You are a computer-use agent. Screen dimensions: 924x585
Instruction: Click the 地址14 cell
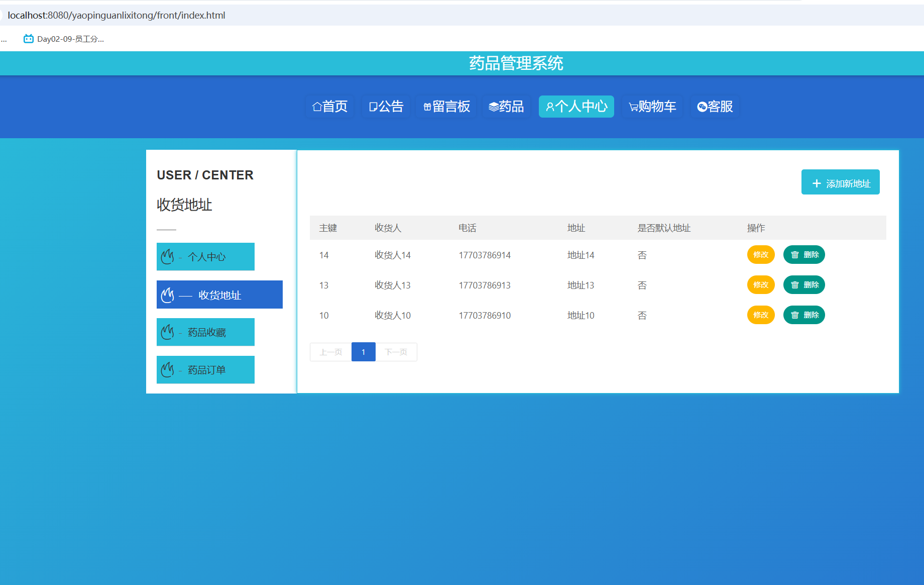(x=581, y=255)
